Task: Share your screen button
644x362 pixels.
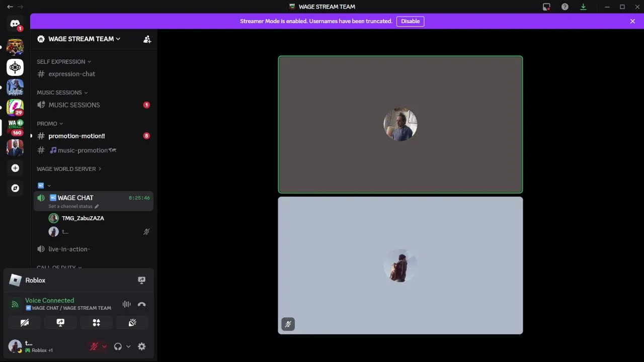Action: pyautogui.click(x=60, y=323)
